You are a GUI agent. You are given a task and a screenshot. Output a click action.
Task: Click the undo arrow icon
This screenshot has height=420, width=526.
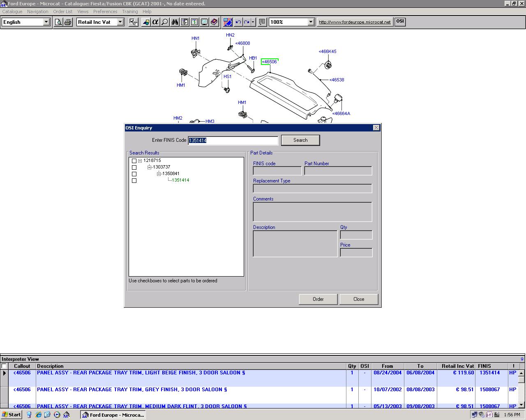[x=238, y=22]
